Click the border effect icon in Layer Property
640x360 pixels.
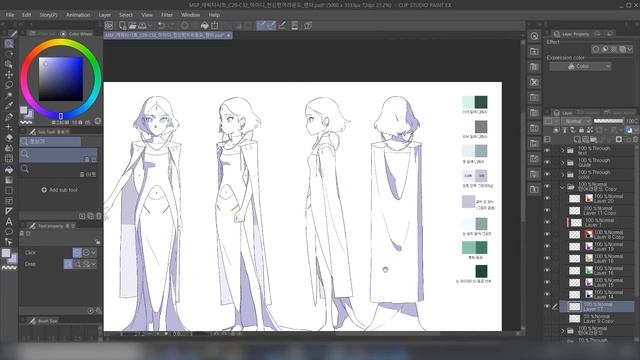click(596, 49)
